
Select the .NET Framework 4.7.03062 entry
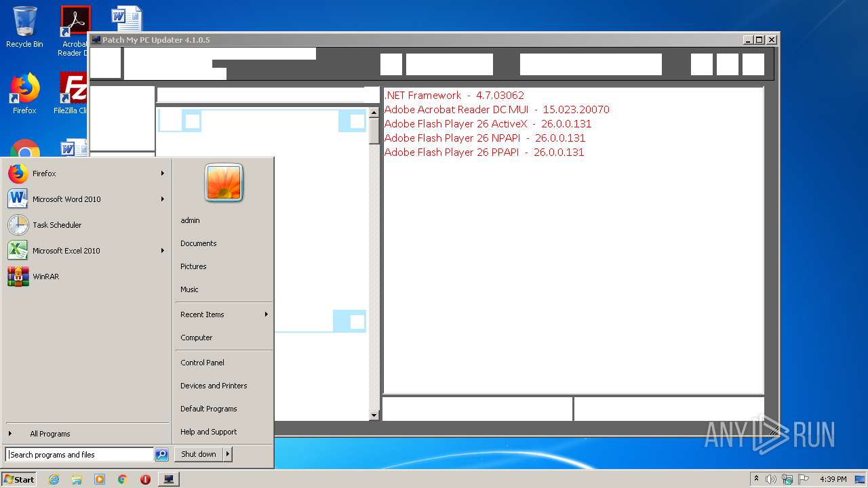coord(454,96)
